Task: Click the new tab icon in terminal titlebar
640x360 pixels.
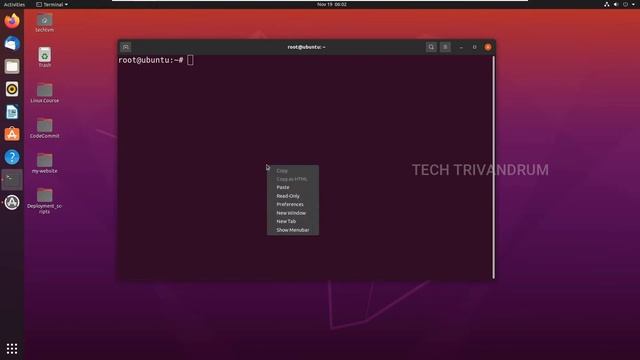Action: pos(126,47)
